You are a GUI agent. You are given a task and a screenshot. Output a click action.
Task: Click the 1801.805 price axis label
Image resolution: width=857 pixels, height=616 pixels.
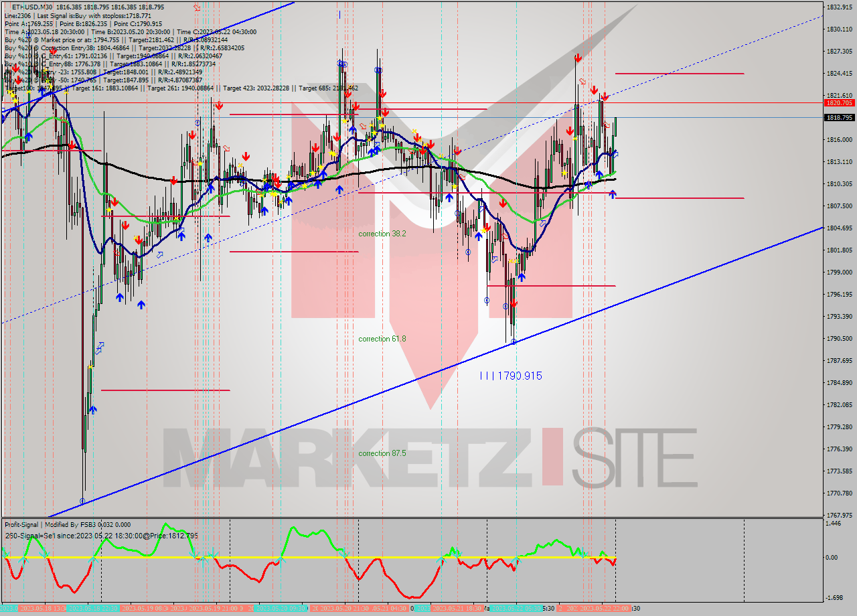tap(839, 250)
